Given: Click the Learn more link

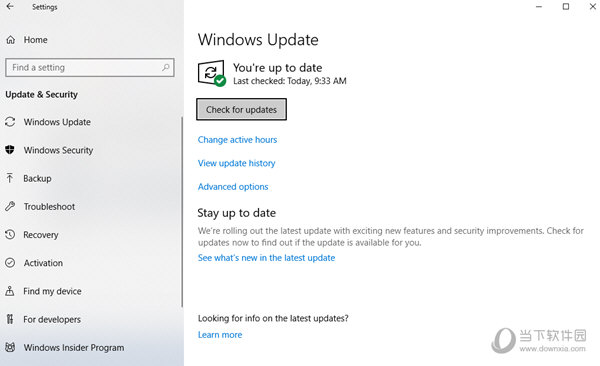Looking at the screenshot, I should click(x=220, y=335).
